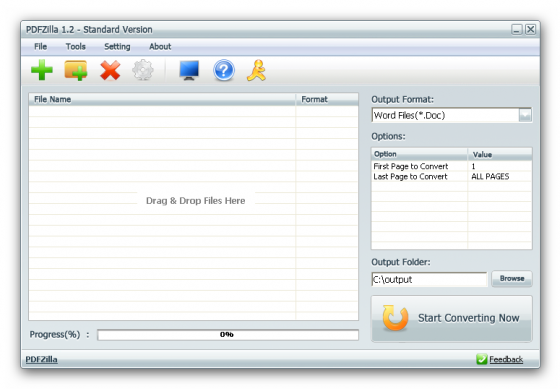
Task: Select the Word Files(*.Doc) combo box
Action: pyautogui.click(x=451, y=115)
